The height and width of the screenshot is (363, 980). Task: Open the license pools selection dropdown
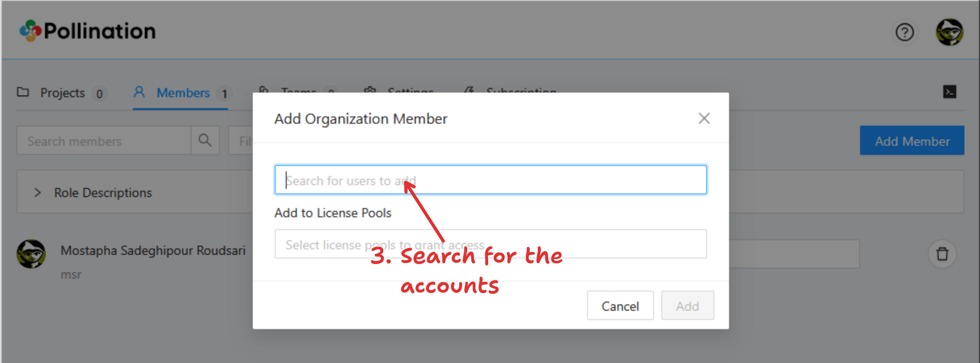[490, 244]
